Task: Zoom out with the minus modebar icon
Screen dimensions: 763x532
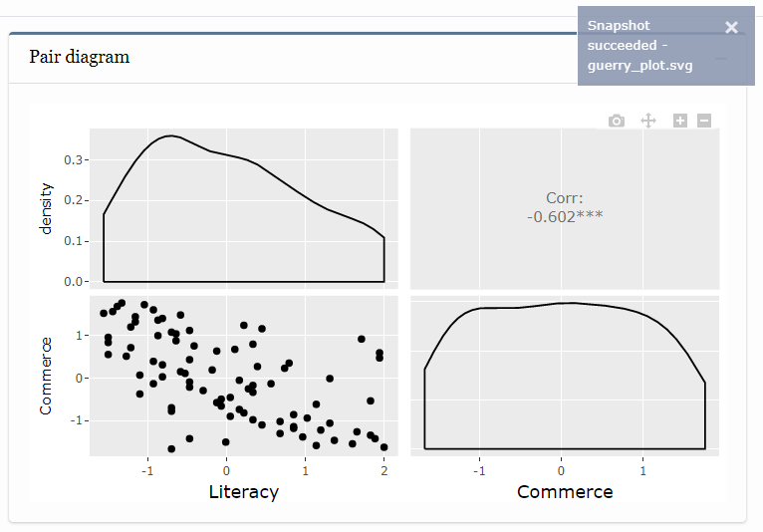Action: coord(704,121)
